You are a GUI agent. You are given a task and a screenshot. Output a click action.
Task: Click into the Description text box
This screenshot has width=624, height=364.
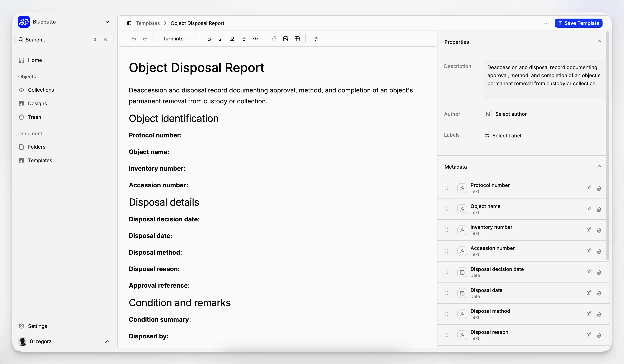[x=544, y=79]
